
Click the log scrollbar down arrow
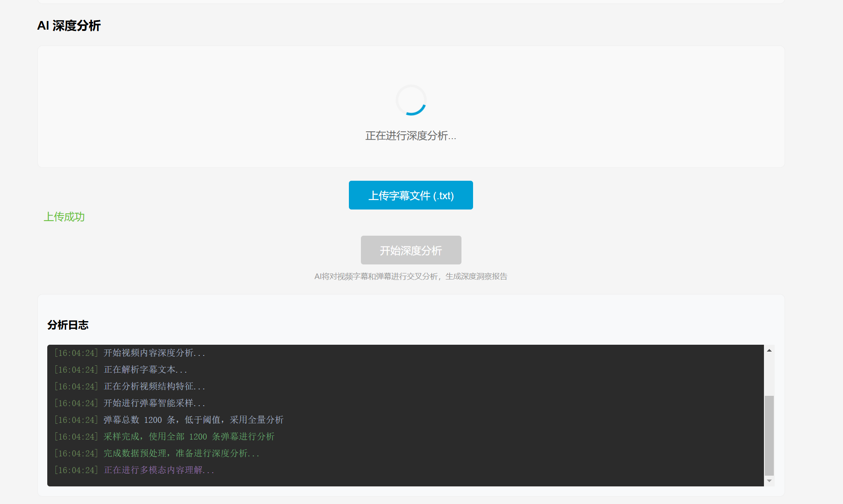(769, 481)
